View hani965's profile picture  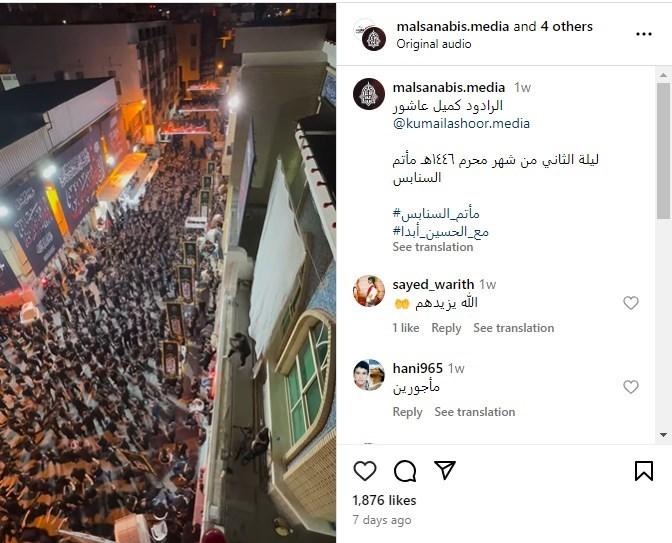[369, 375]
